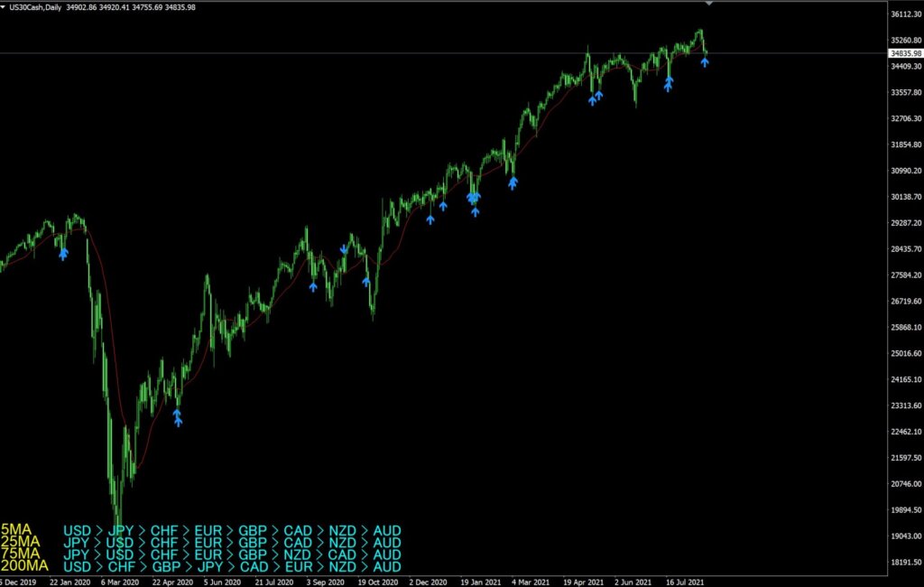Click the gray chart shift triangle at top
The width and height of the screenshot is (924, 587).
708,5
